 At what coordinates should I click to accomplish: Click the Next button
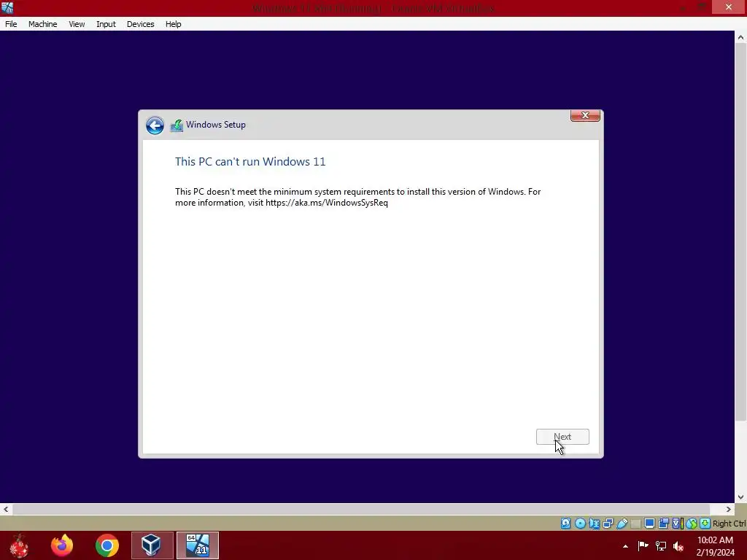pos(562,437)
